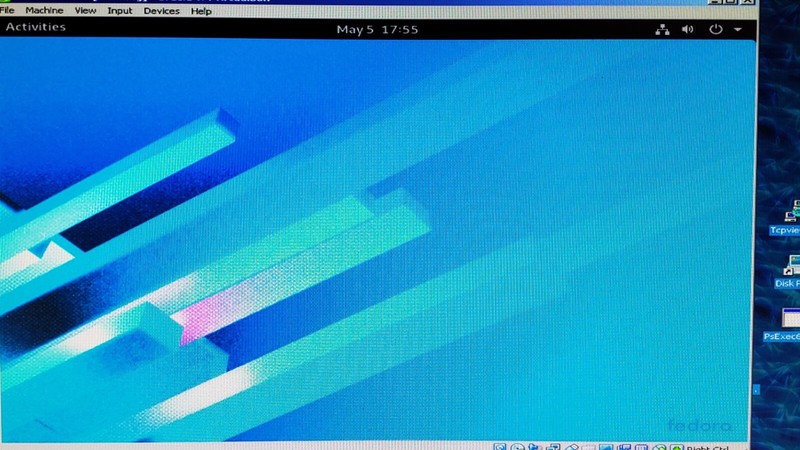Screen dimensions: 800x450
Task: Open the Machine menu
Action: [x=44, y=10]
